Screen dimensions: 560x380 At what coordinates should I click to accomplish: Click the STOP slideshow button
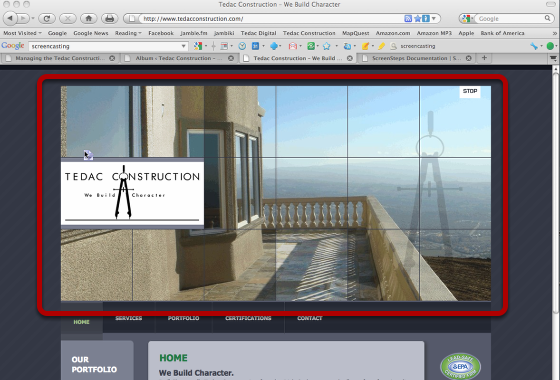(470, 91)
